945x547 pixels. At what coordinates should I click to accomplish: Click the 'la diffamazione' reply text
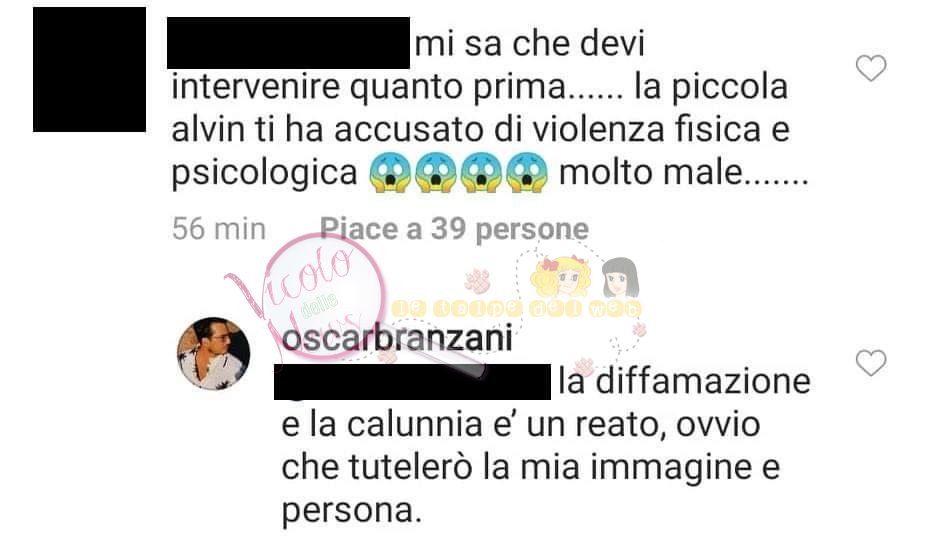click(x=684, y=382)
